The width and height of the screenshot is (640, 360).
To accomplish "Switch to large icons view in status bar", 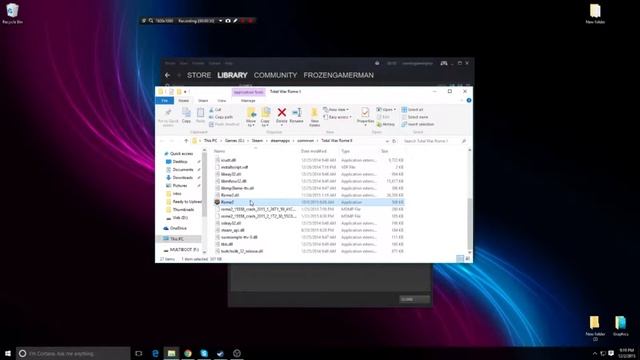I will (x=468, y=259).
